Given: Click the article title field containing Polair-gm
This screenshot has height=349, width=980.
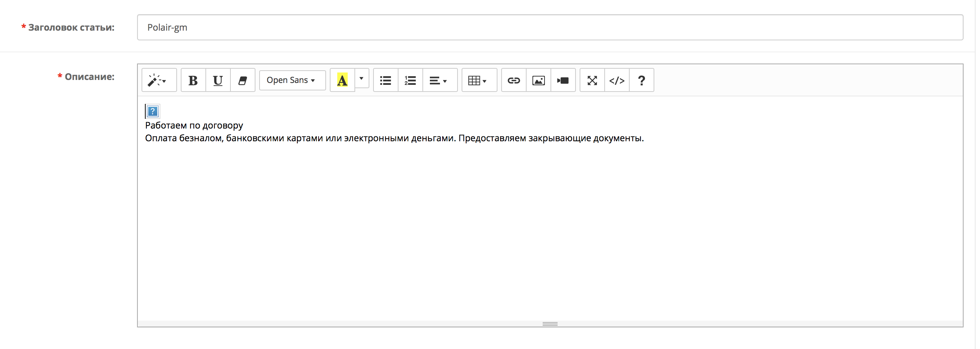Looking at the screenshot, I should [x=550, y=27].
